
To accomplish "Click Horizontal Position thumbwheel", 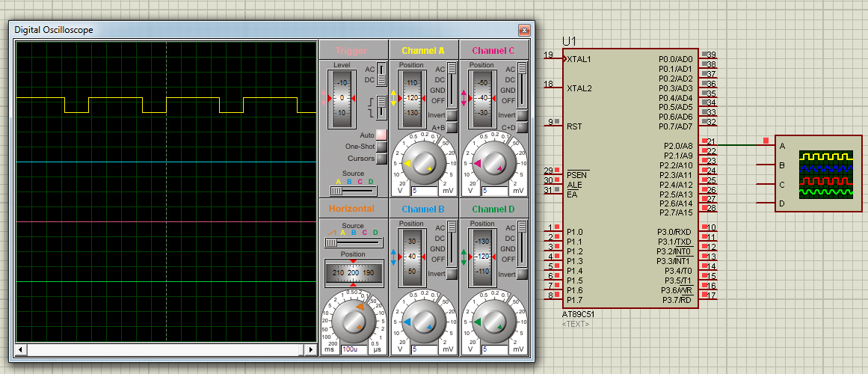I will click(x=353, y=272).
